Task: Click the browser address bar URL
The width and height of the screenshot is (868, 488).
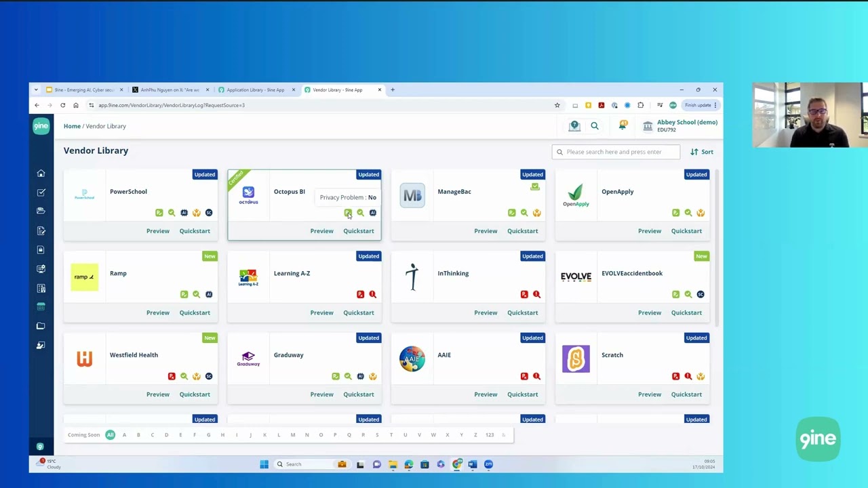Action: [x=171, y=105]
